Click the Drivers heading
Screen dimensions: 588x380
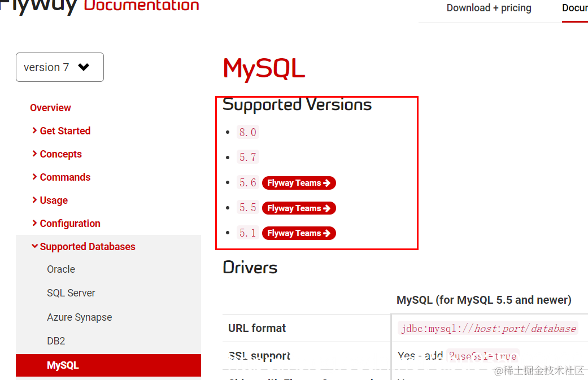[x=250, y=268]
